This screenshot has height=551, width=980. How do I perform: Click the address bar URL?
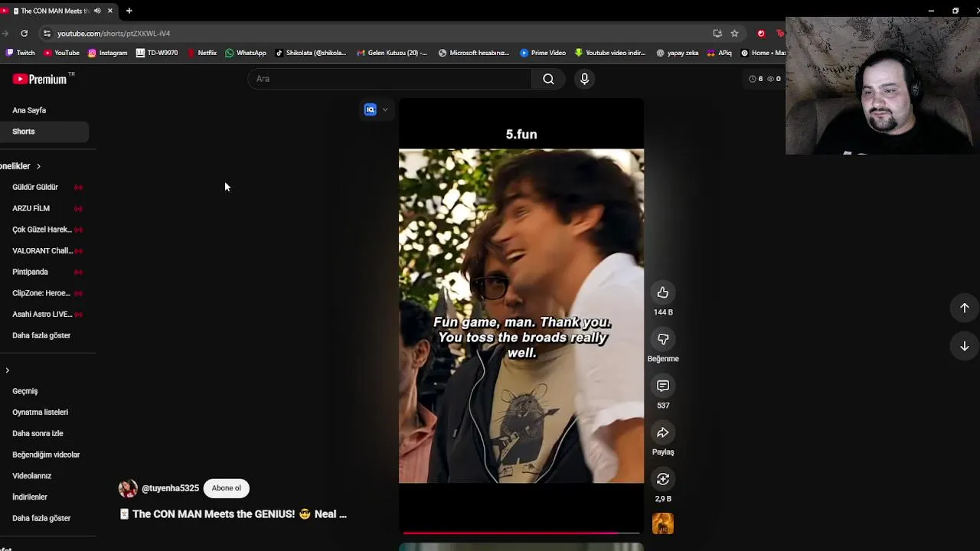point(113,34)
